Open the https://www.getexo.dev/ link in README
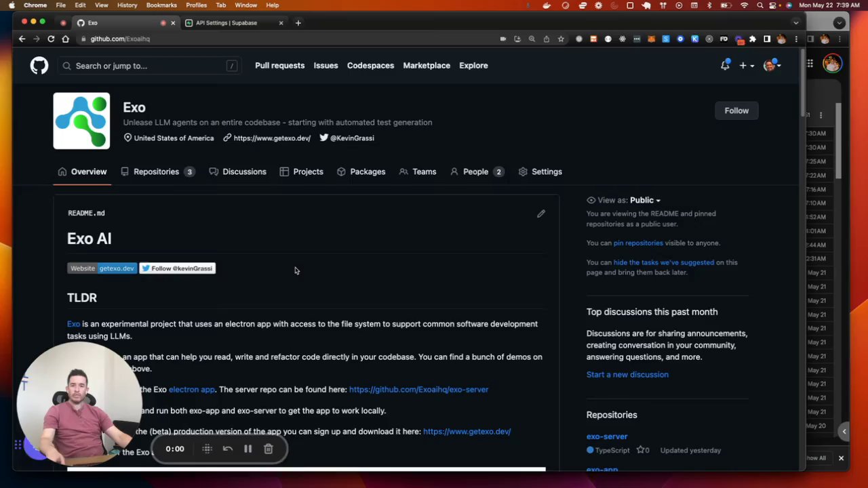868x488 pixels. click(x=467, y=432)
